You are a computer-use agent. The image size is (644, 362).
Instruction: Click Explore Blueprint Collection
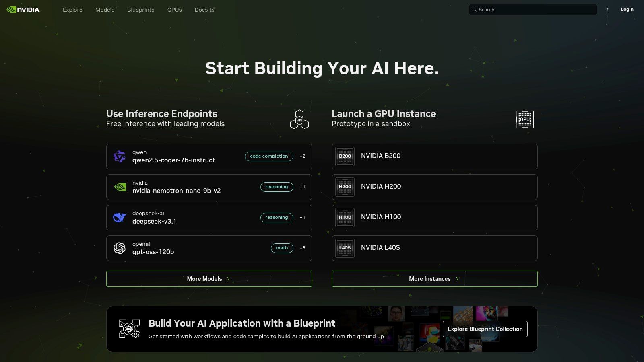485,329
